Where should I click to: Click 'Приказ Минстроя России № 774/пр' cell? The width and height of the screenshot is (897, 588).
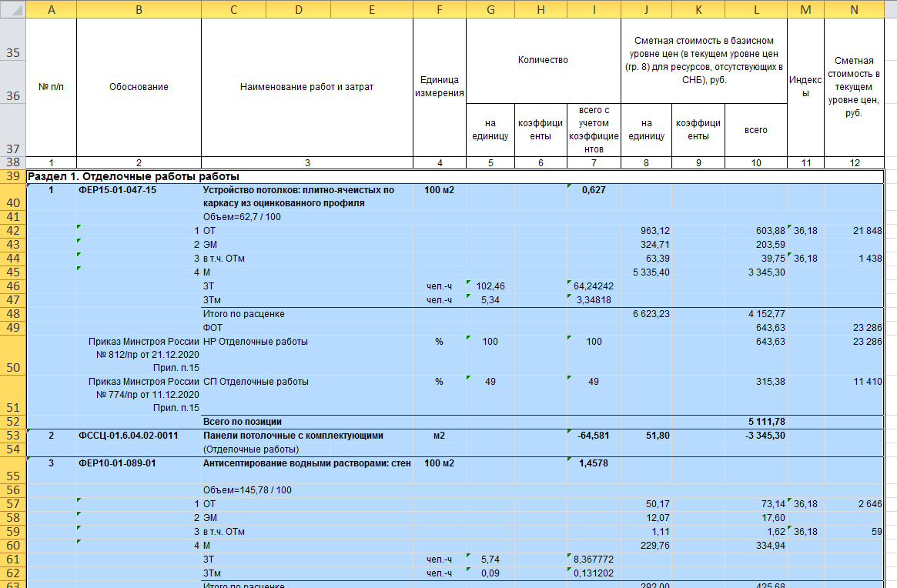pyautogui.click(x=139, y=395)
